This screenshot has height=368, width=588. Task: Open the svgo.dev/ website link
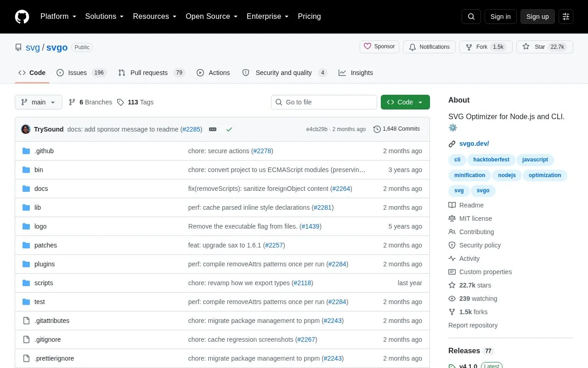474,144
